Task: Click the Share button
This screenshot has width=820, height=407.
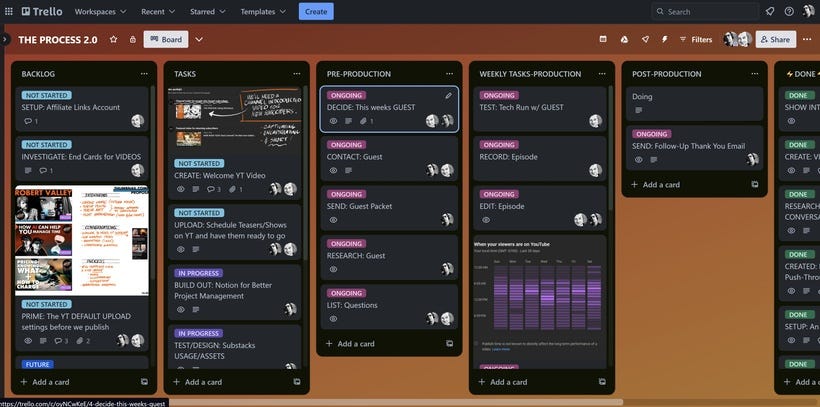Action: click(x=776, y=39)
